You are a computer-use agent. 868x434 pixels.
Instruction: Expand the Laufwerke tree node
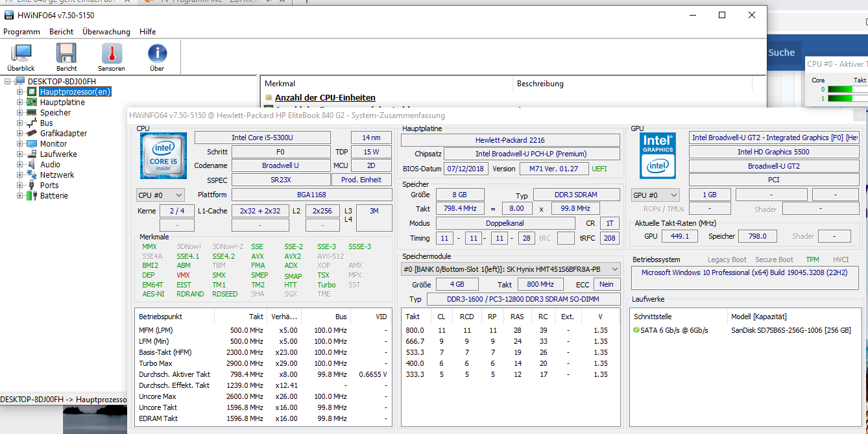19,154
